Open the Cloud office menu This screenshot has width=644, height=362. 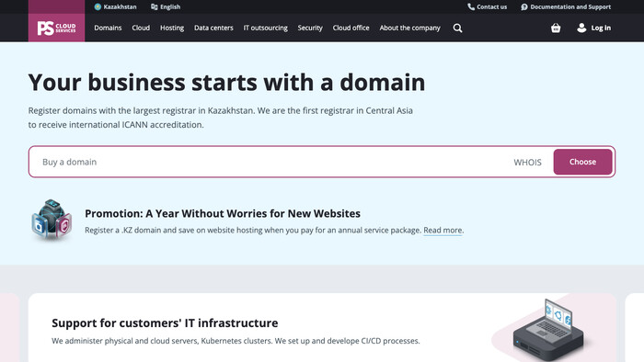351,28
